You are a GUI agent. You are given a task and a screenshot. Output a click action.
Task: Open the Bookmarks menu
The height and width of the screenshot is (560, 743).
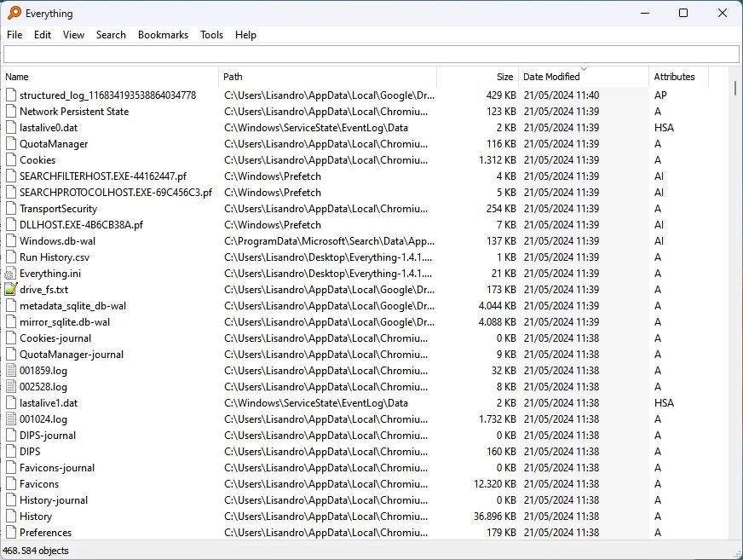tap(163, 35)
